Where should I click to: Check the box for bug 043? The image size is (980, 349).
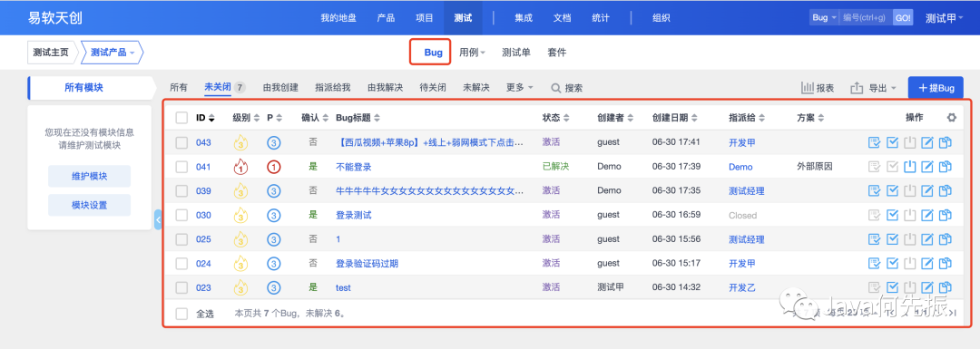coord(181,143)
